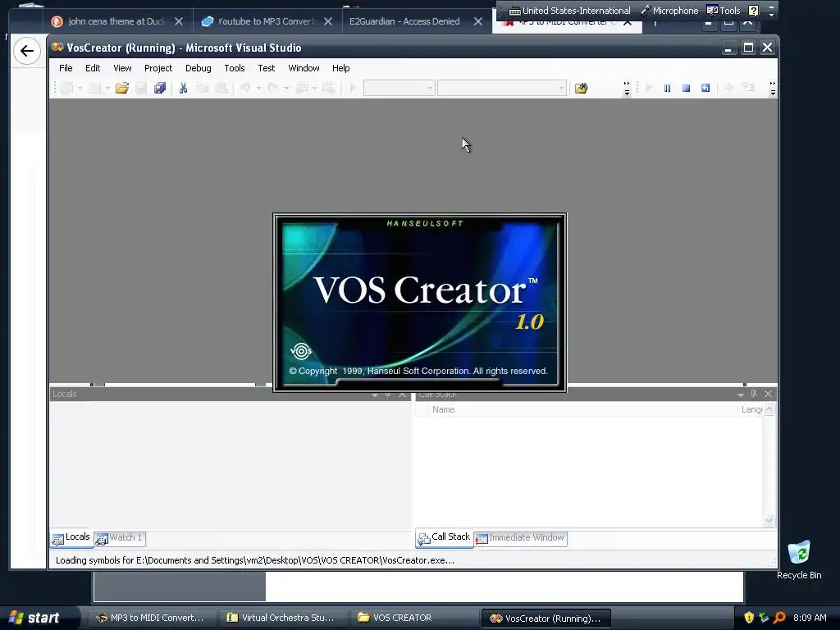Image resolution: width=840 pixels, height=630 pixels.
Task: Click the VOS Creator 1.0 splash screen
Action: click(419, 303)
